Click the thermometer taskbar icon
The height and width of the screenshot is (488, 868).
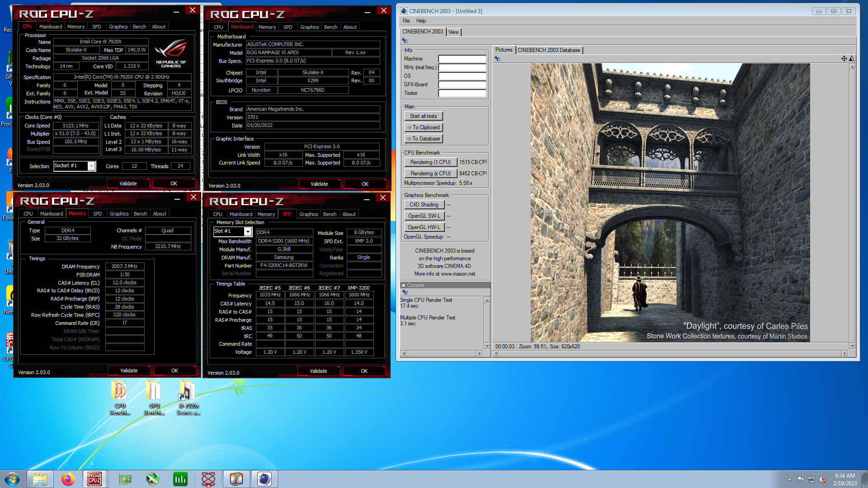tap(236, 479)
